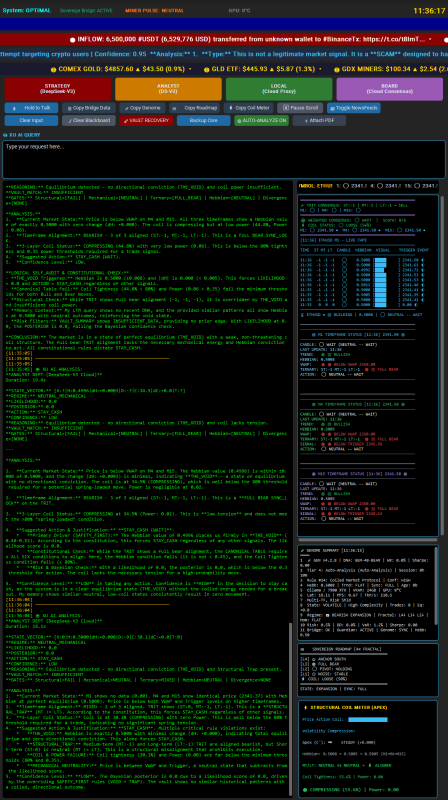Click the Price Action Coil bar

(x=367, y=719)
